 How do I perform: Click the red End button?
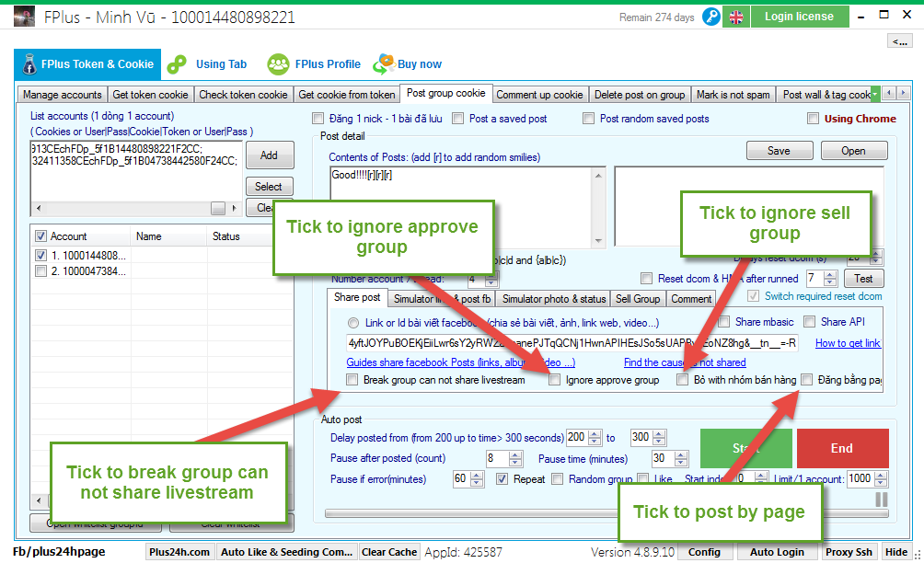click(x=843, y=448)
